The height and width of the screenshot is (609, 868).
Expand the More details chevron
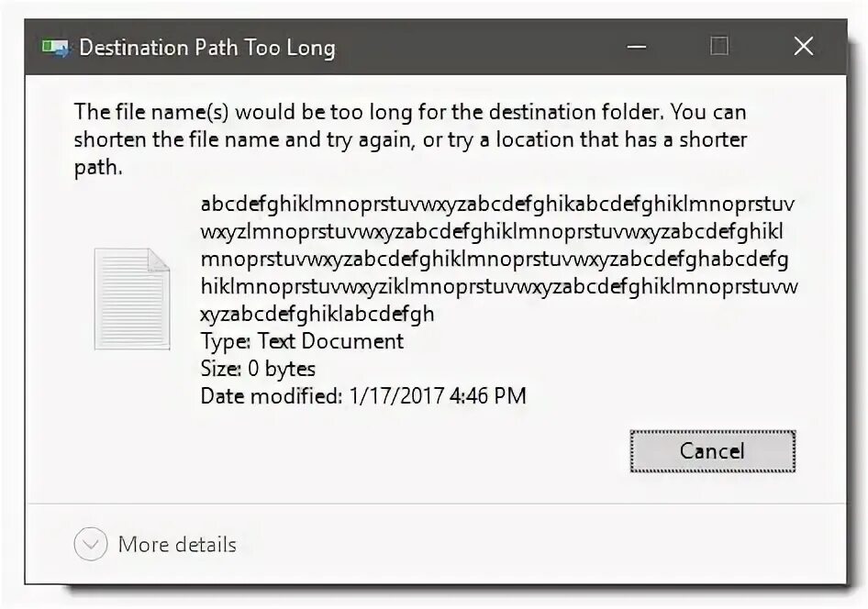[91, 545]
